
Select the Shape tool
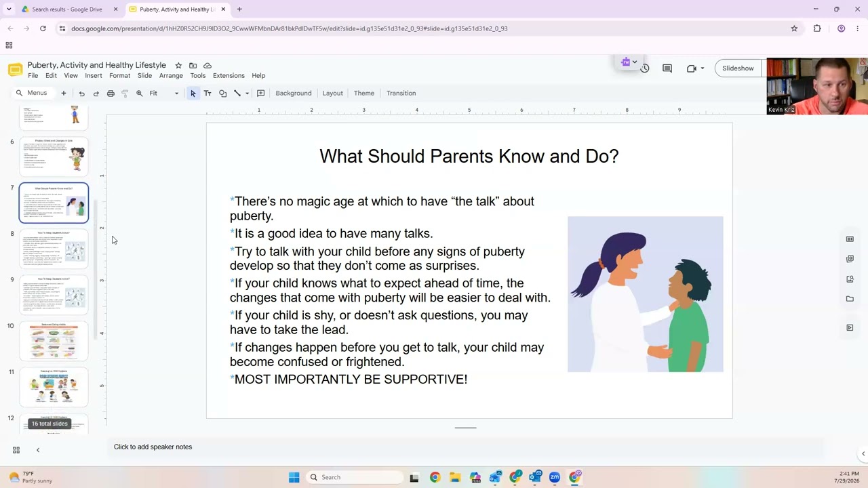coord(222,94)
